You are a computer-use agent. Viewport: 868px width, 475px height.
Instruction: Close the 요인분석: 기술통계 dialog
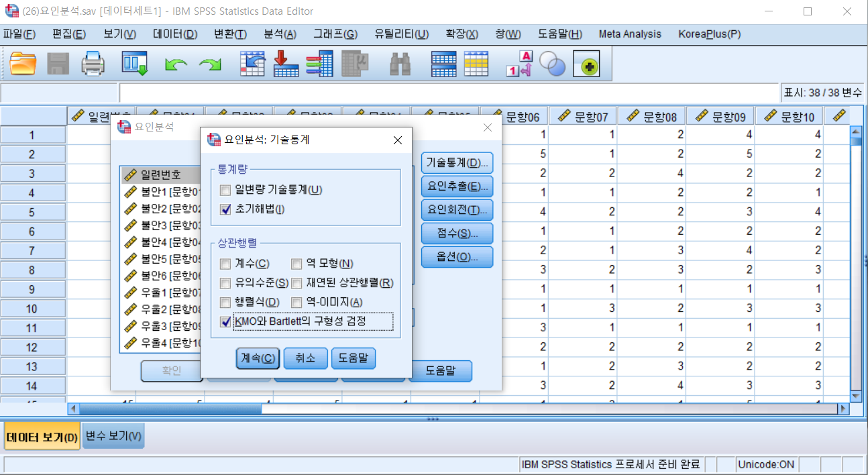pos(397,140)
